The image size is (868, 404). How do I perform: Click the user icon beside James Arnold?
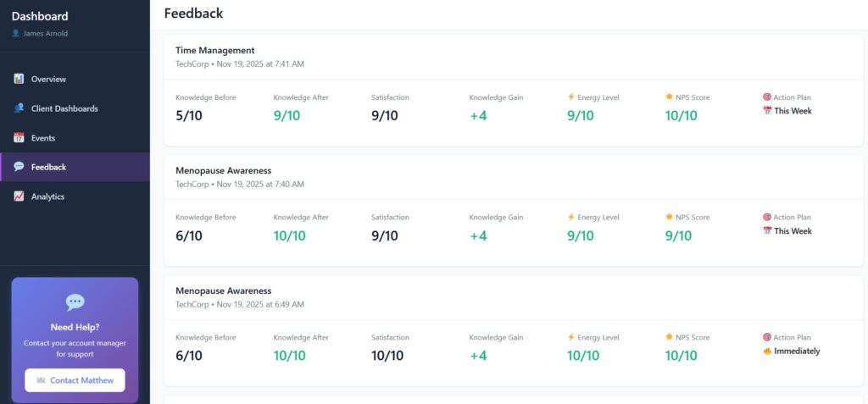15,34
